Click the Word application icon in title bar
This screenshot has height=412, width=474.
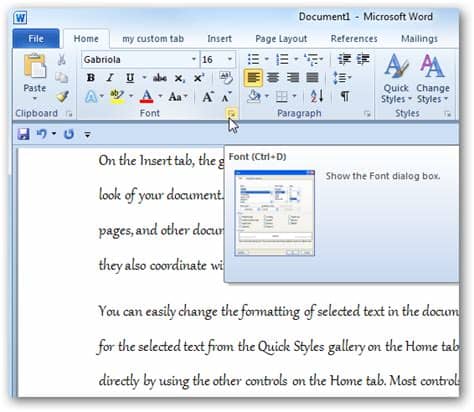(x=20, y=17)
